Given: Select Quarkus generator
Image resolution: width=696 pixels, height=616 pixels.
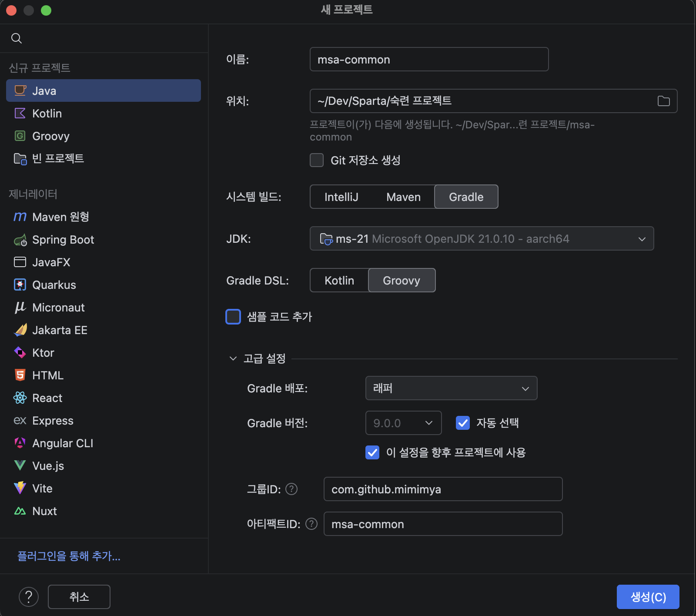Looking at the screenshot, I should [x=104, y=285].
